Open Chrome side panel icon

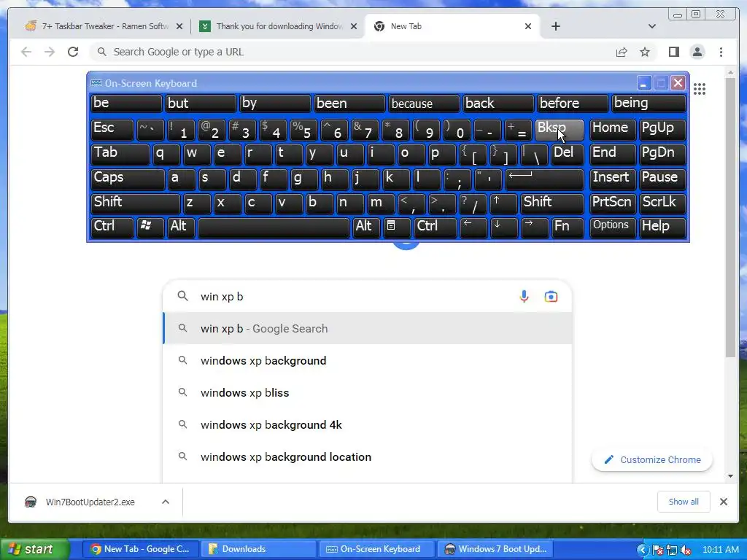(x=673, y=52)
